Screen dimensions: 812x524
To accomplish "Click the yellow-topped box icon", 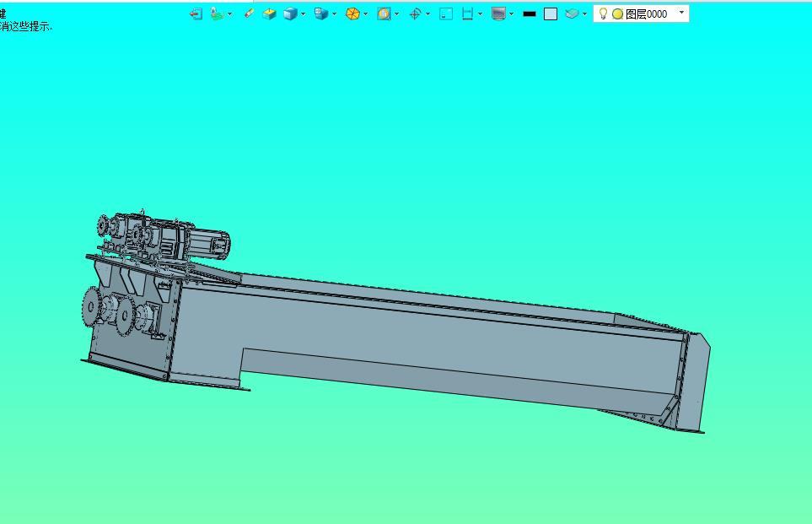I will (269, 14).
